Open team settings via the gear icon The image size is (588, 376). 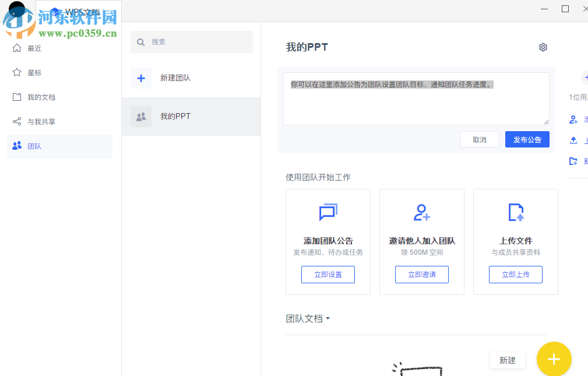(x=543, y=47)
